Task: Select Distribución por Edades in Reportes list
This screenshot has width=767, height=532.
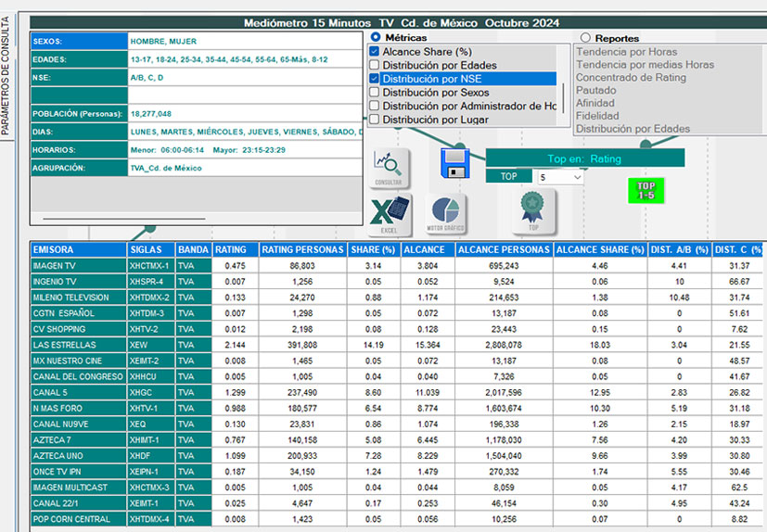Action: 633,129
